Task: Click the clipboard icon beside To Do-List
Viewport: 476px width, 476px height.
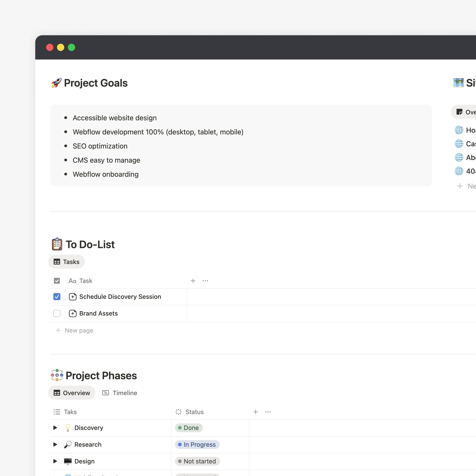Action: tap(57, 244)
